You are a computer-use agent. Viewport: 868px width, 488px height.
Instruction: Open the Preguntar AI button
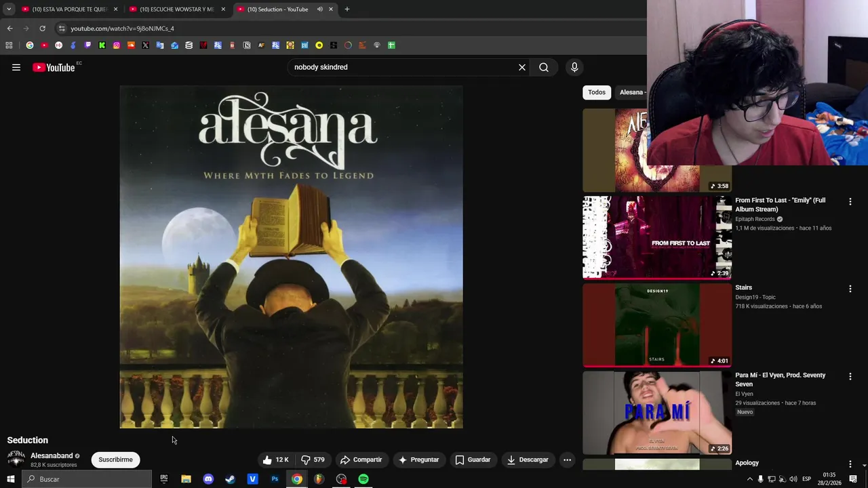[x=418, y=460]
